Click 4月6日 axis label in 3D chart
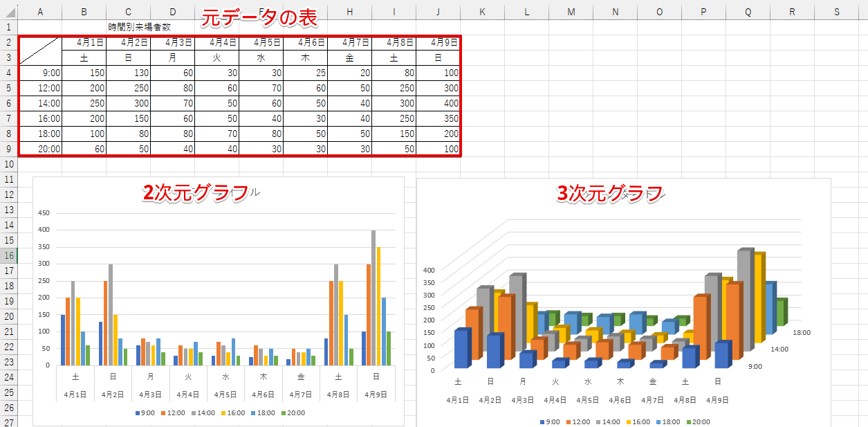Screen dimensions: 868x427 [620, 400]
